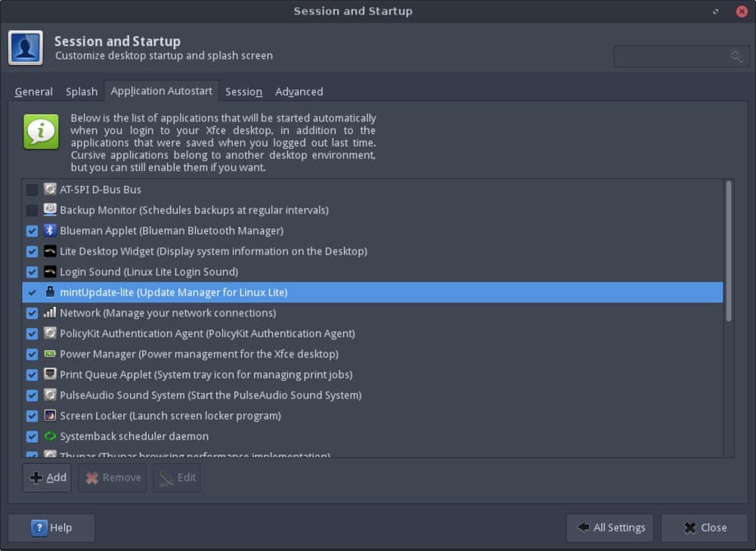Click the Add button
Screen dimensions: 756x551
click(x=47, y=478)
